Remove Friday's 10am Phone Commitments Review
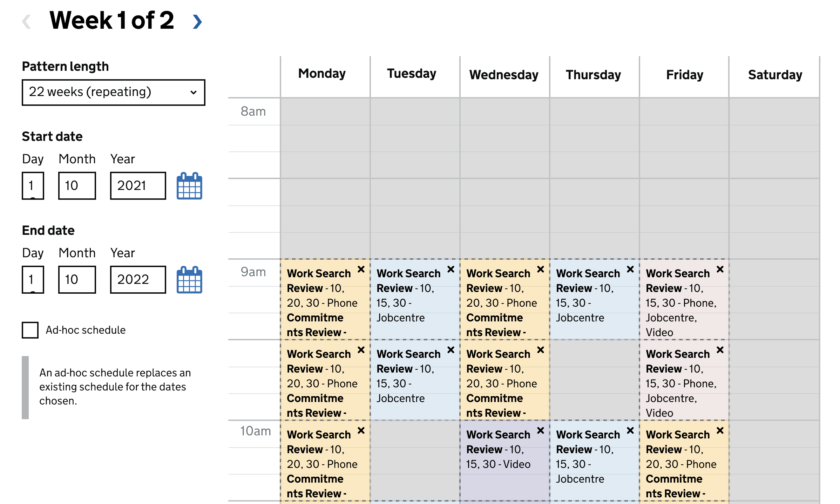The image size is (840, 504). [720, 430]
